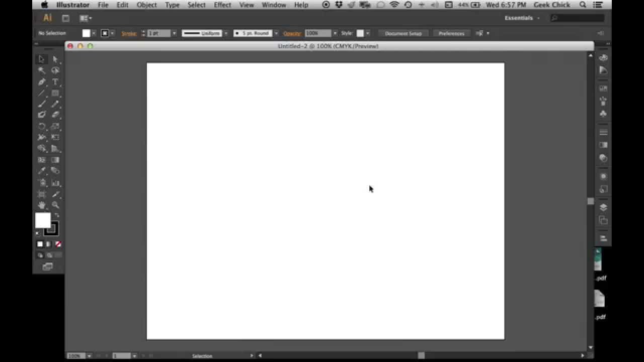This screenshot has width=644, height=362.
Task: Set paint mode to Gradient
Action: (x=49, y=244)
